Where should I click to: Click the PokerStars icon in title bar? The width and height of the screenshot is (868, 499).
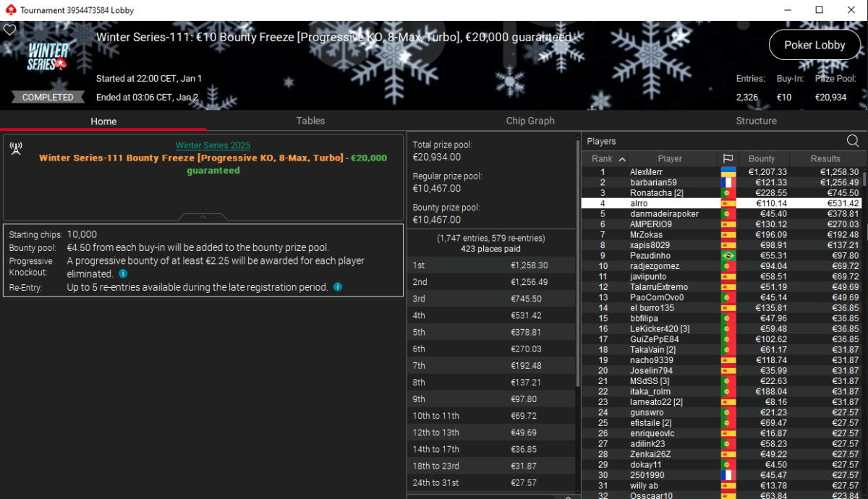(9, 10)
